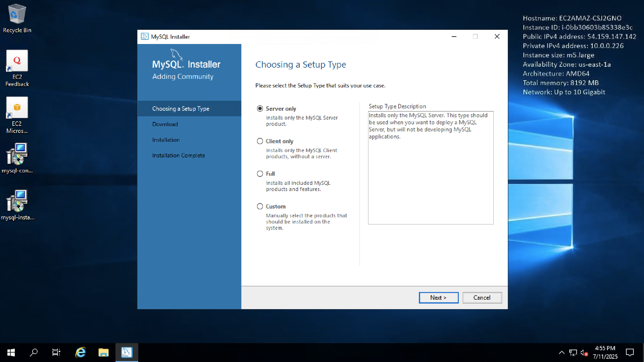Click the Hostname line on the desktop wallpaper
The width and height of the screenshot is (644, 362).
pyautogui.click(x=572, y=18)
